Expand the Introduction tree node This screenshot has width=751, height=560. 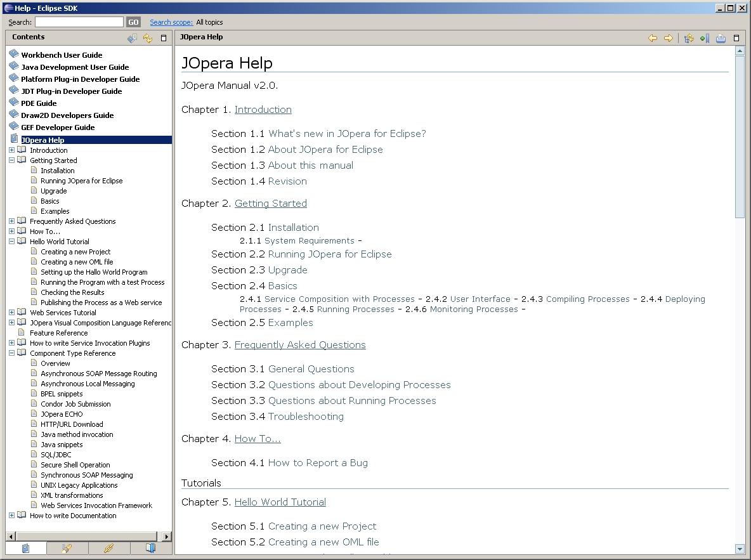11,150
